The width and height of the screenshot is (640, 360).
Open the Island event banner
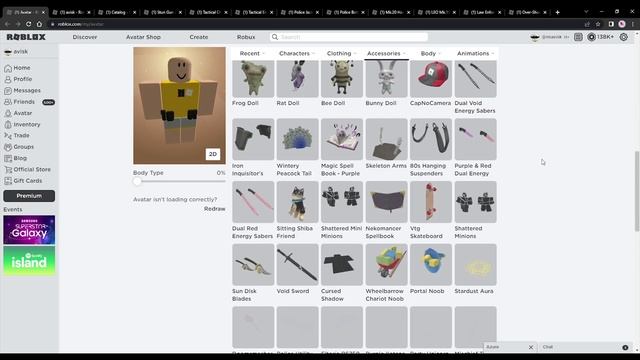point(29,261)
